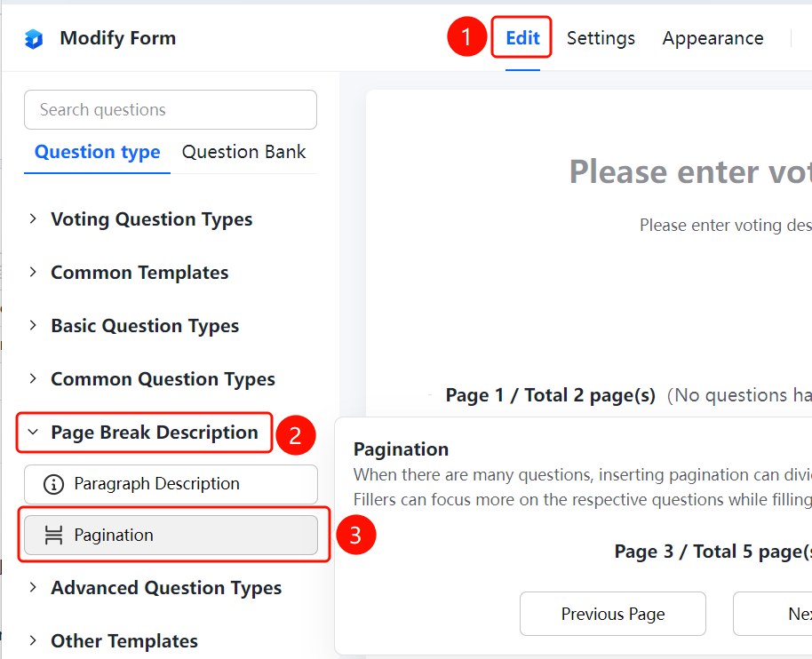Click the voting title placeholder text
The image size is (812, 659).
point(690,172)
